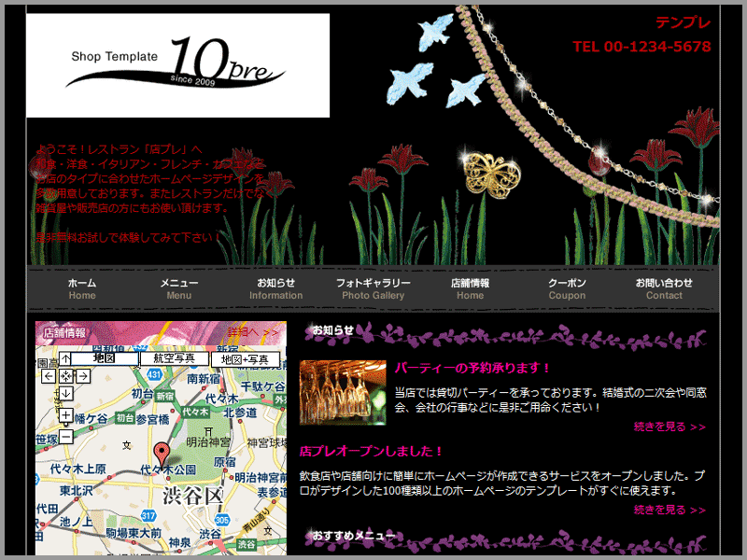Open the ホーム Home menu item
The height and width of the screenshot is (560, 747).
(x=82, y=288)
